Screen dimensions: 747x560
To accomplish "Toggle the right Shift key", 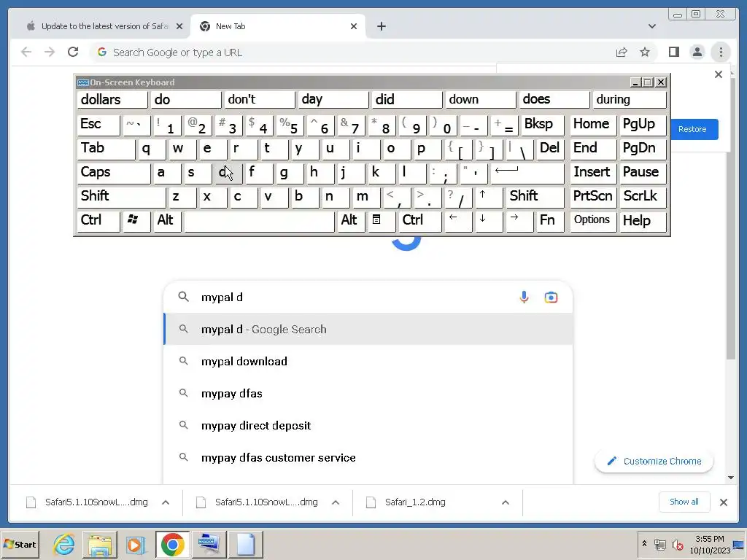I will point(536,197).
